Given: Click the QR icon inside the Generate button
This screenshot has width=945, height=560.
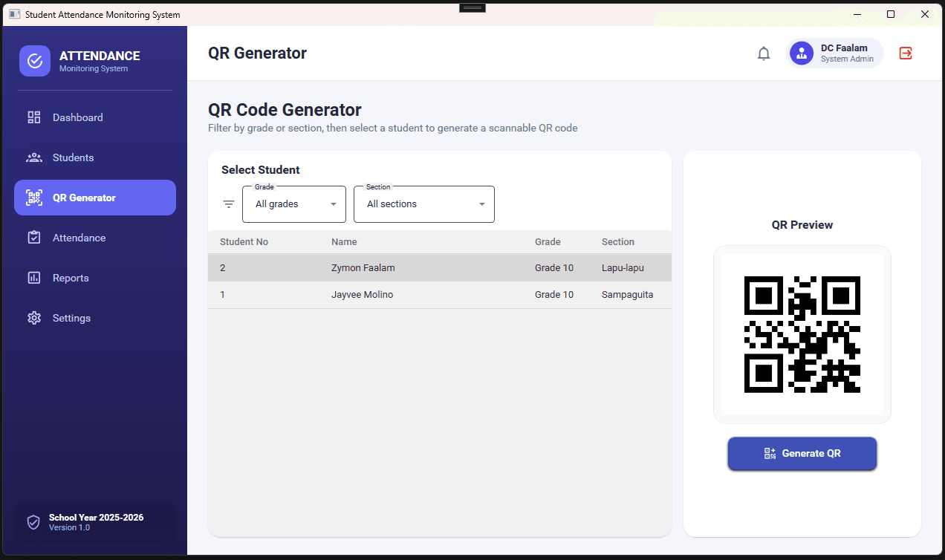Looking at the screenshot, I should click(770, 453).
